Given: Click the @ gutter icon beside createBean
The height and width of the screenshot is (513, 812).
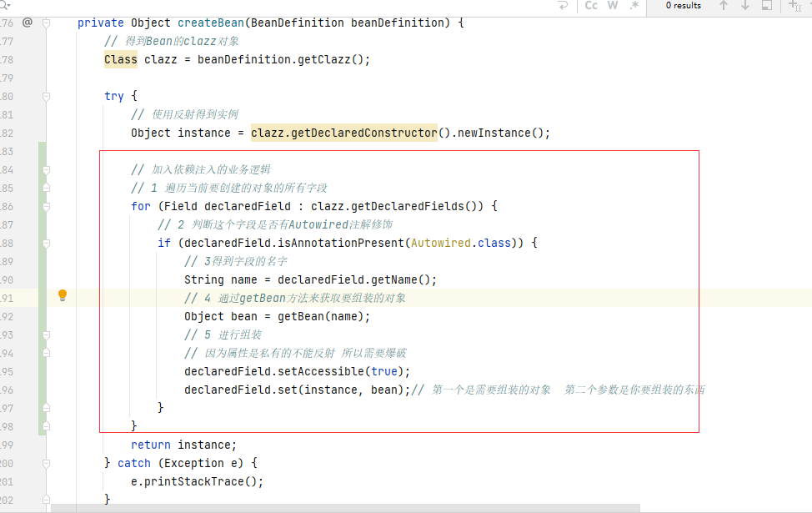Looking at the screenshot, I should [x=27, y=23].
